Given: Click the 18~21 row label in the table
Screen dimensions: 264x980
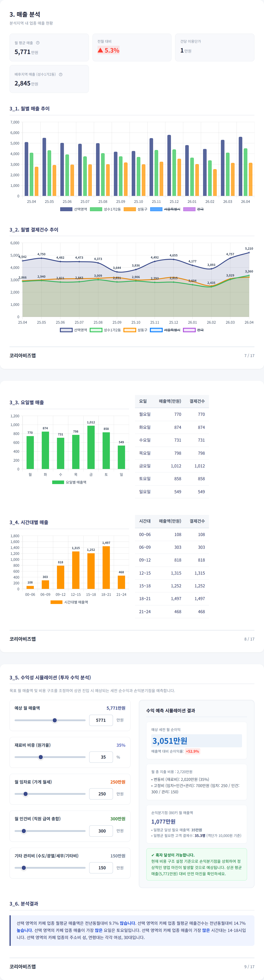Looking at the screenshot, I should 145,599.
